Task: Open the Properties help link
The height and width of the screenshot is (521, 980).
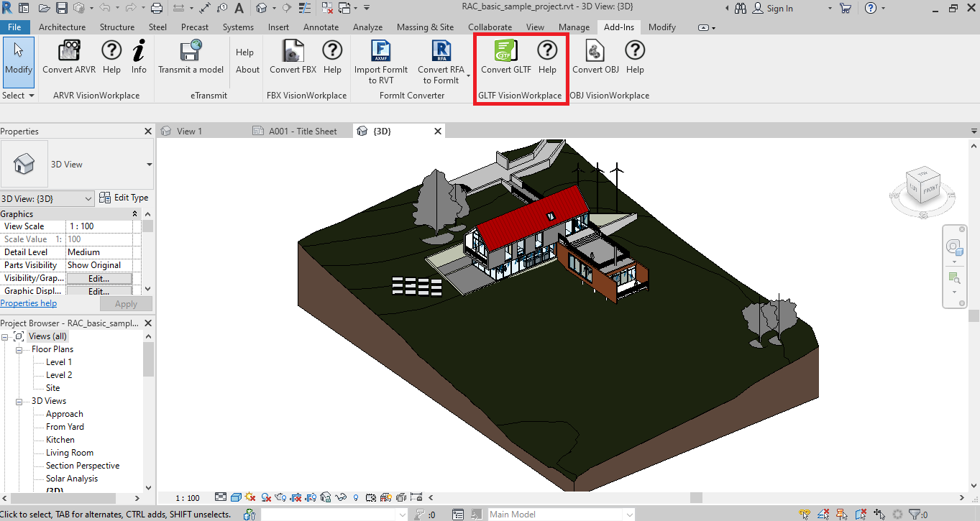Action: pos(29,303)
